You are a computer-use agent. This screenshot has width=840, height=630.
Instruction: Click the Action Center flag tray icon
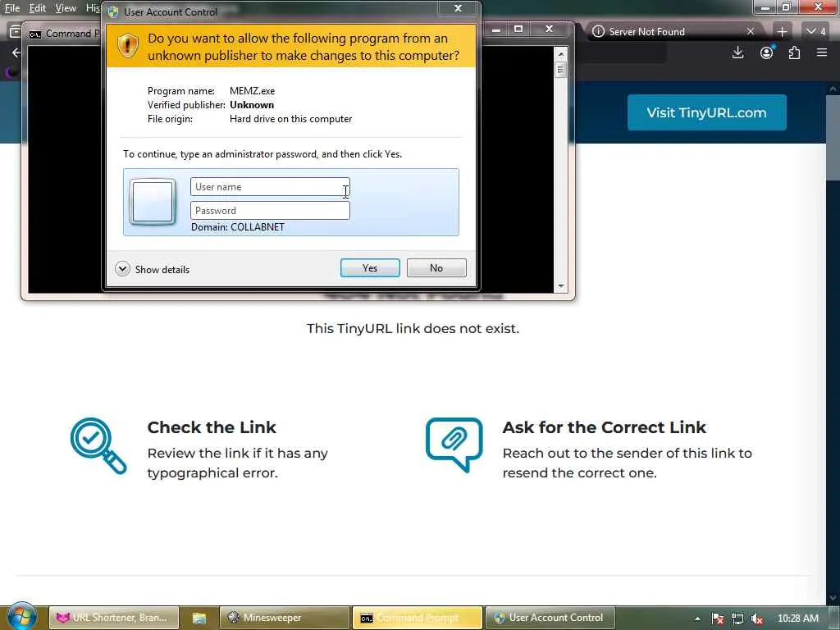[718, 619]
